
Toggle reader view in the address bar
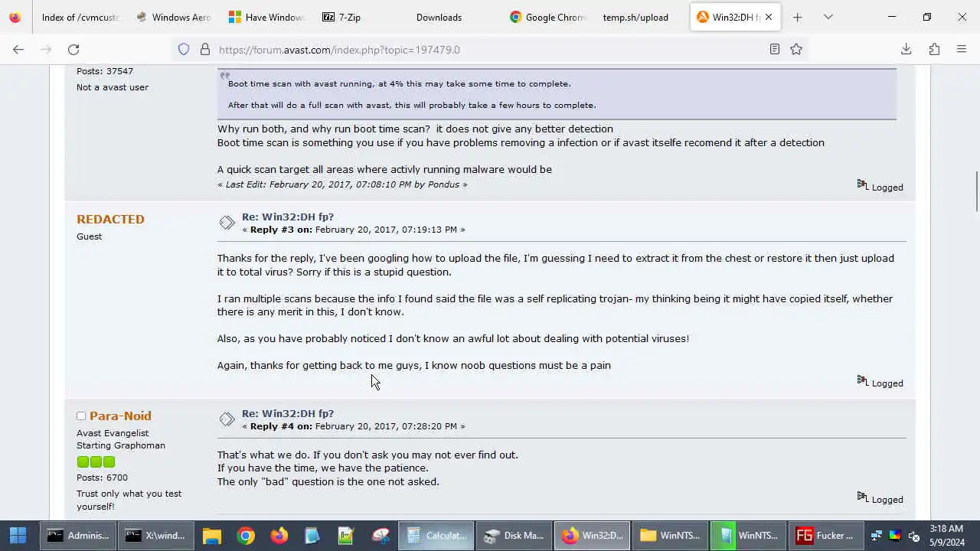pos(775,50)
